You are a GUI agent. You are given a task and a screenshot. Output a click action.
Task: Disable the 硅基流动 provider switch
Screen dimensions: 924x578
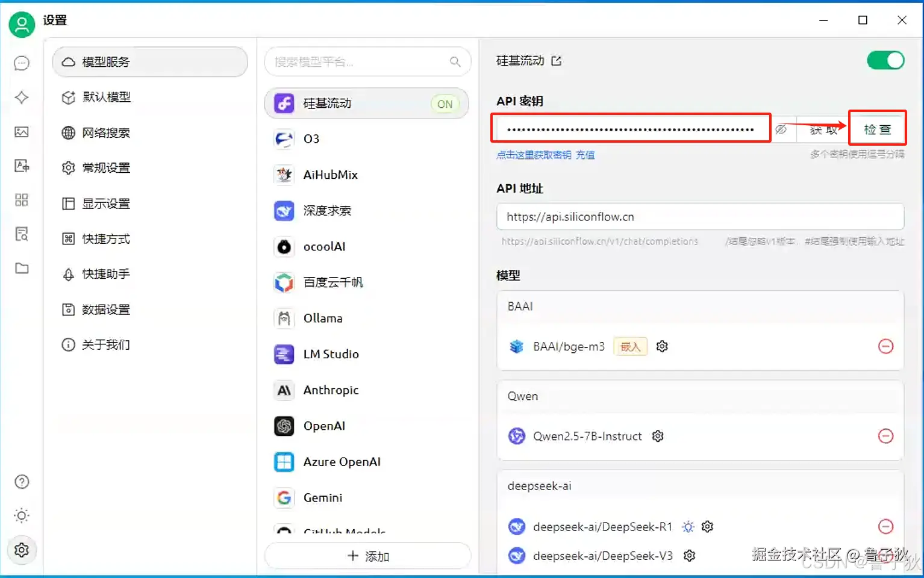point(885,60)
